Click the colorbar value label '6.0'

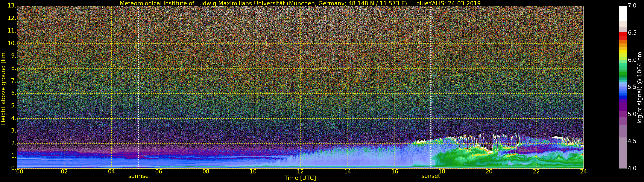coord(632,60)
